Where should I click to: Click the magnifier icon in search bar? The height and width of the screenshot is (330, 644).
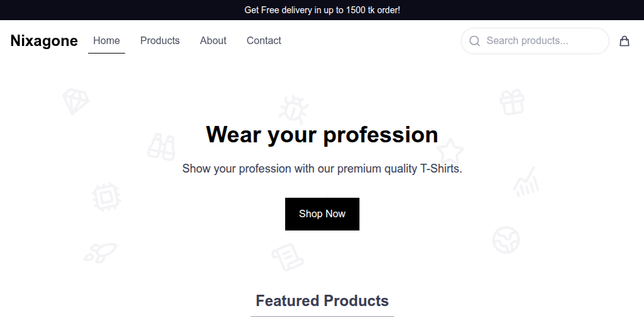click(x=475, y=41)
